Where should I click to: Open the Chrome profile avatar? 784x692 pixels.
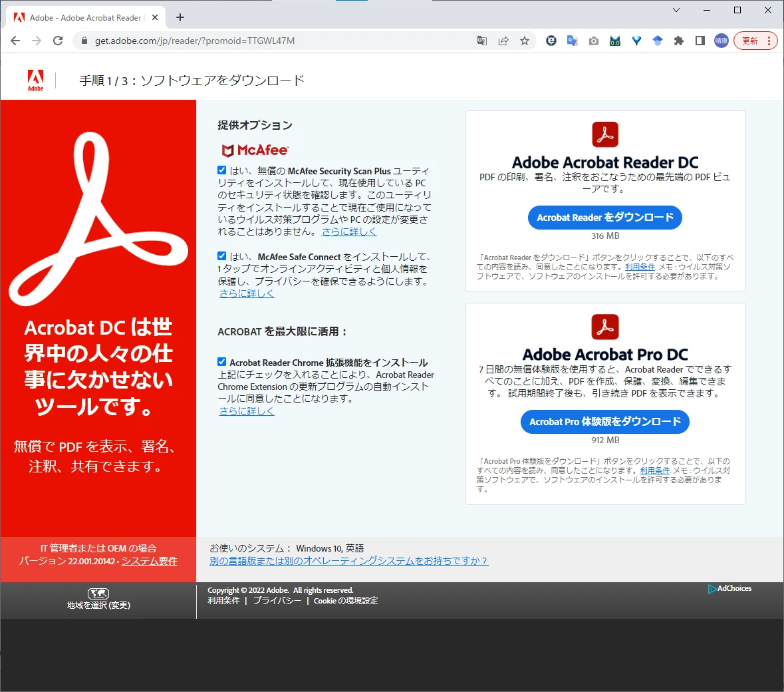(x=721, y=41)
